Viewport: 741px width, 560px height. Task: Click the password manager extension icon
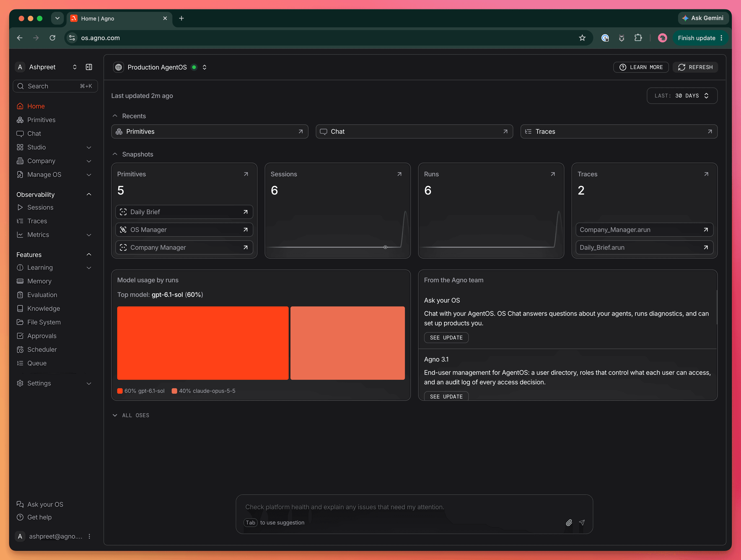pyautogui.click(x=605, y=38)
